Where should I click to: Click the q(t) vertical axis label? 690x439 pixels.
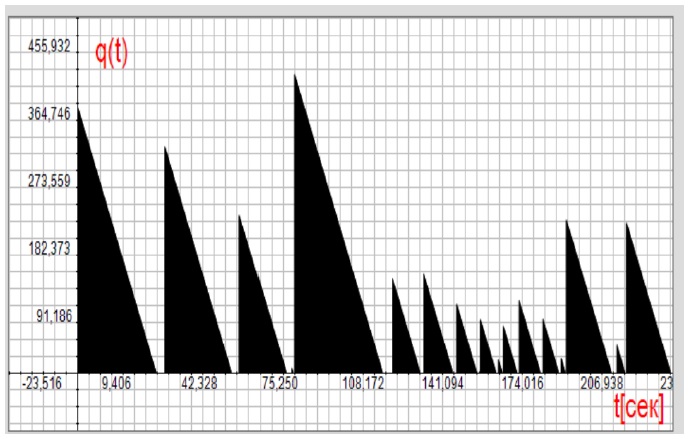[111, 53]
